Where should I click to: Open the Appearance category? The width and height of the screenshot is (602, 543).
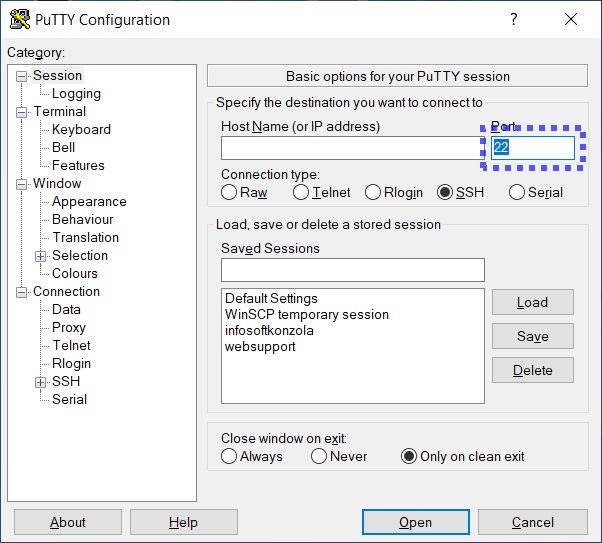(89, 202)
